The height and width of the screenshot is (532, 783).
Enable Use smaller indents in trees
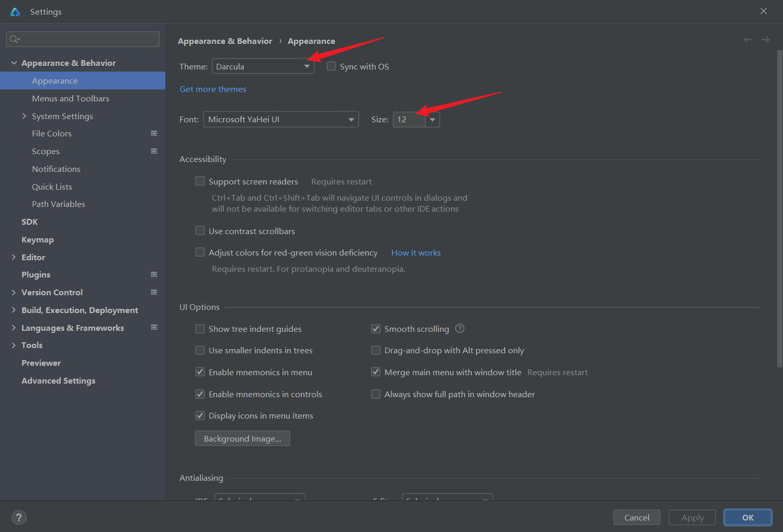pos(200,350)
